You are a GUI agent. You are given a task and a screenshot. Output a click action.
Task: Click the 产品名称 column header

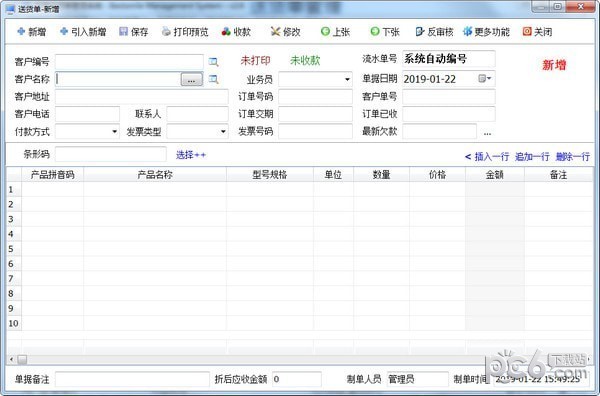(155, 174)
